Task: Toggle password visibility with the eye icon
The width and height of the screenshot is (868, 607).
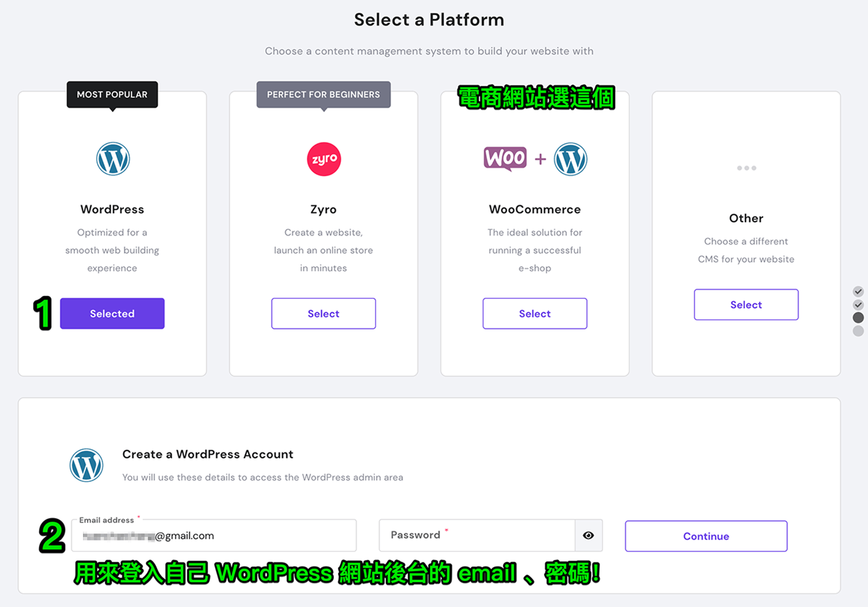Action: 588,535
